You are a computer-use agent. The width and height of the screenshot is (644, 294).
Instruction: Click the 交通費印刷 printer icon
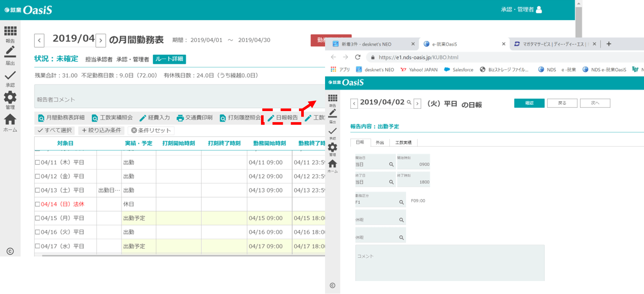pos(180,118)
